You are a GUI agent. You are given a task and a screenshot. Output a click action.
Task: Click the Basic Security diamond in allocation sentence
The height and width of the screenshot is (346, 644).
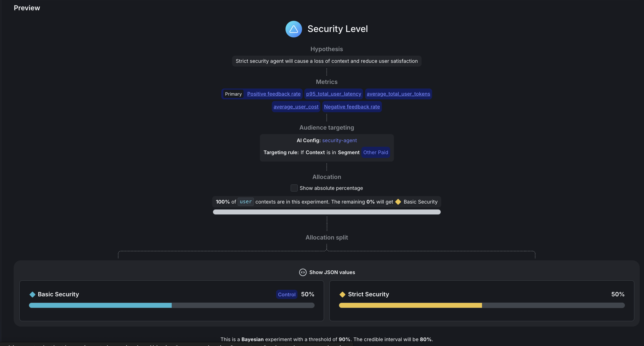point(398,202)
